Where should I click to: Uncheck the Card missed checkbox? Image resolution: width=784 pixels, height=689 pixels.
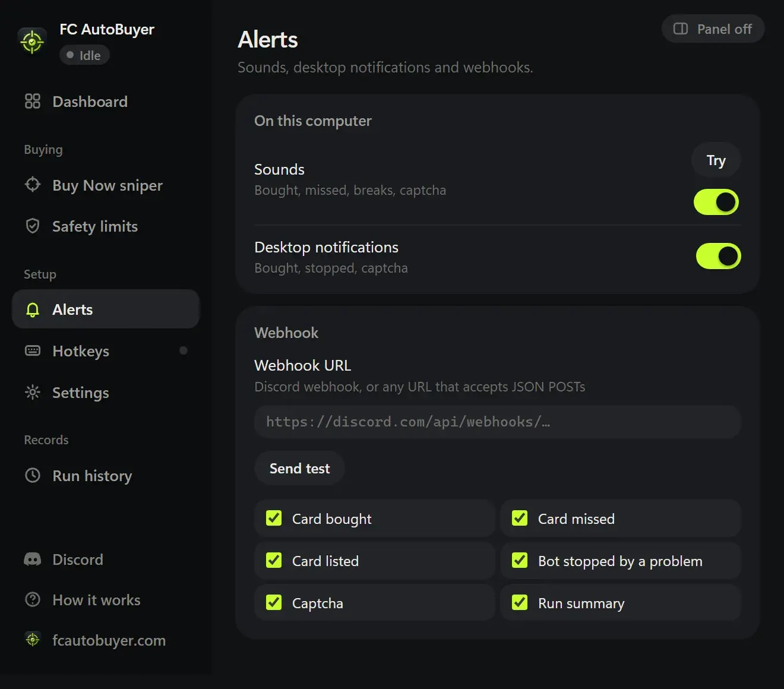coord(520,518)
